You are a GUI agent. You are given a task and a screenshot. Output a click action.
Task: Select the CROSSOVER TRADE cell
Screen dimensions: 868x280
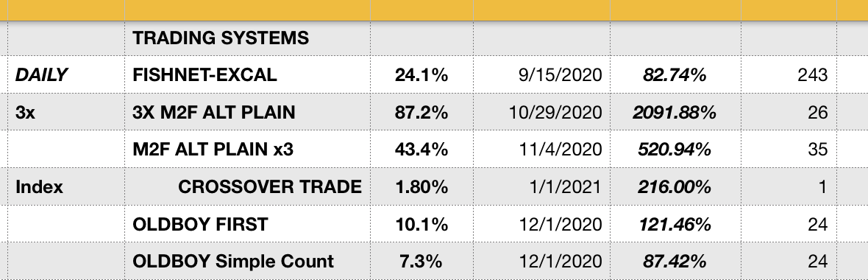coord(247,187)
